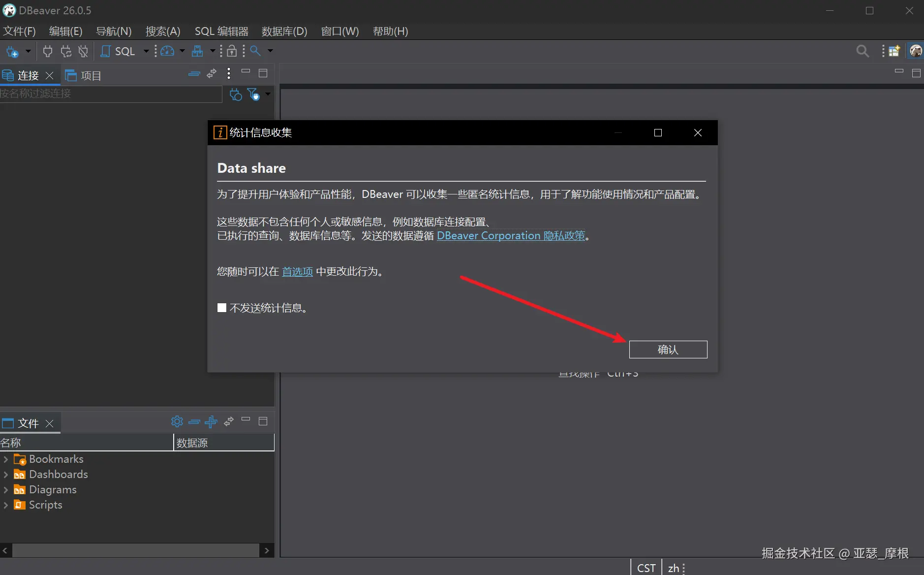
Task: Expand the dashboard gauge dropdown arrow
Action: pos(182,51)
